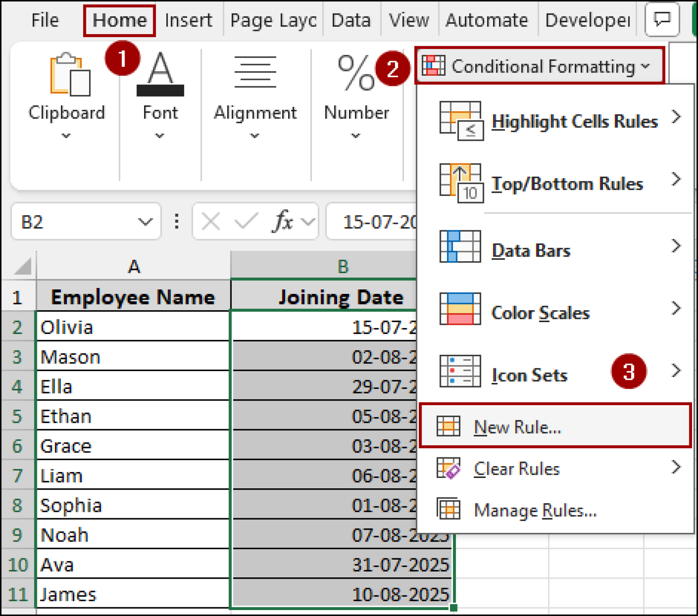The image size is (698, 616).
Task: Click the Comments icon at top right
Action: [662, 20]
